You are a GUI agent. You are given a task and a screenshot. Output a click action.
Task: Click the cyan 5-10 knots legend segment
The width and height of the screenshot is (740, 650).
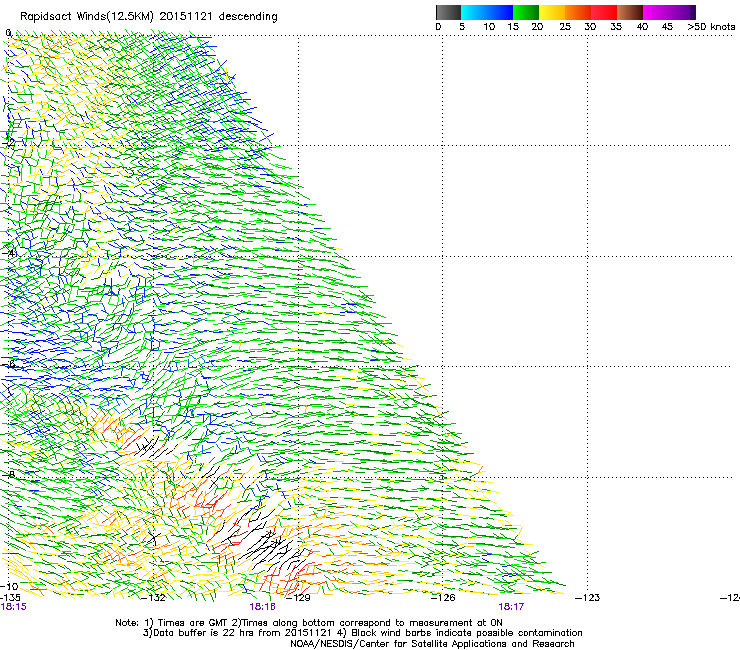[x=474, y=12]
